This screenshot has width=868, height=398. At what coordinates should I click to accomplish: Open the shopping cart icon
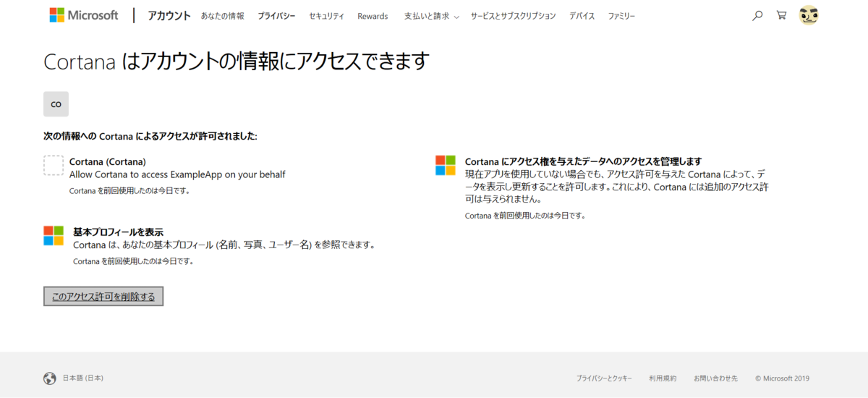click(x=781, y=15)
